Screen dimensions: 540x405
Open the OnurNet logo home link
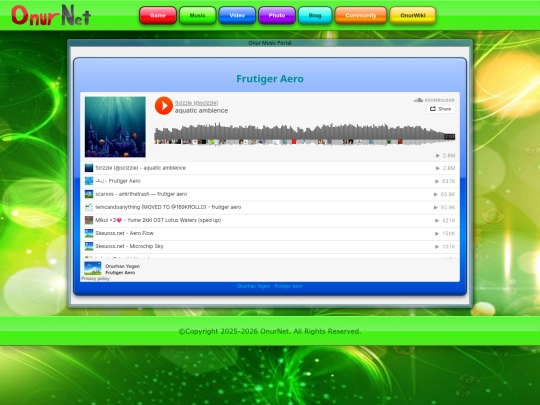51,15
